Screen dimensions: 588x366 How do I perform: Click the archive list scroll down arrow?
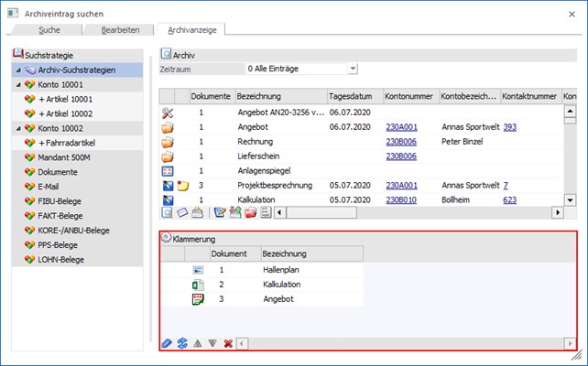(569, 199)
